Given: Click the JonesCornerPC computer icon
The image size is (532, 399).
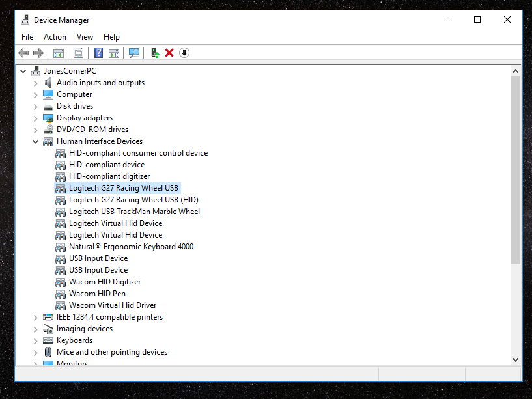Looking at the screenshot, I should tap(36, 71).
